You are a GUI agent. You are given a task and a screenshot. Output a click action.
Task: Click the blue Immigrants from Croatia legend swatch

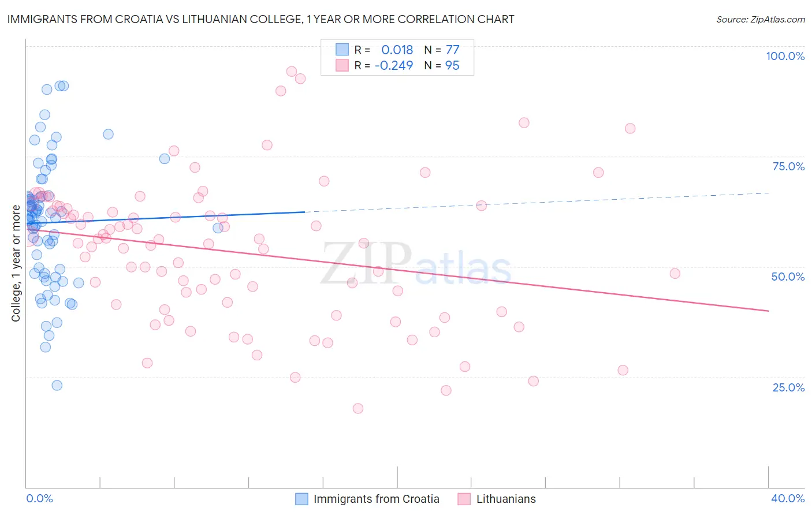pyautogui.click(x=301, y=499)
